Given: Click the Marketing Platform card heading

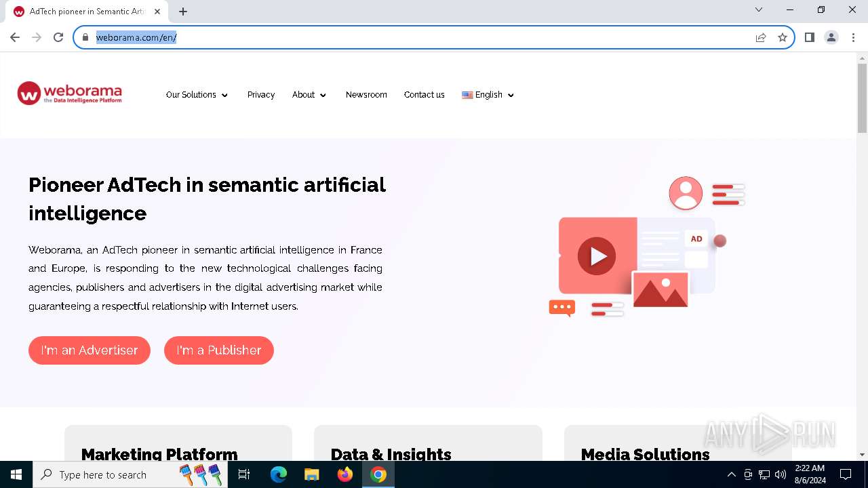Looking at the screenshot, I should coord(159,454).
